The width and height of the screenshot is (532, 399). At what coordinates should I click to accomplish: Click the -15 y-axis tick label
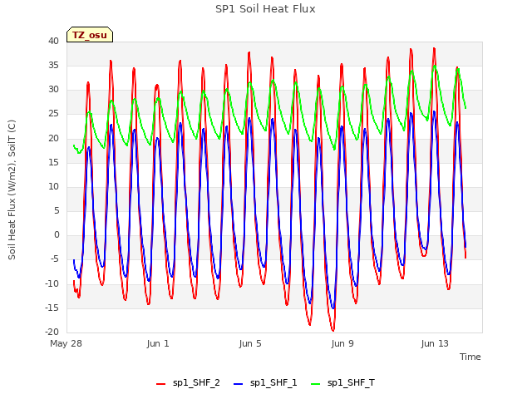click(x=52, y=308)
